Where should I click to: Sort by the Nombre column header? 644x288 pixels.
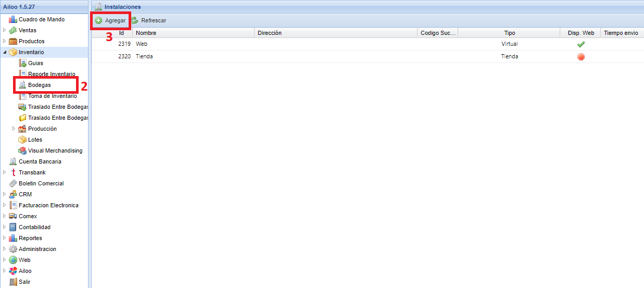[x=194, y=33]
